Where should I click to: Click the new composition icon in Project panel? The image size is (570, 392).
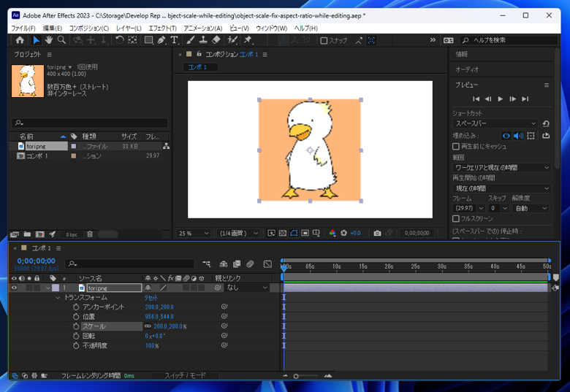pos(40,234)
